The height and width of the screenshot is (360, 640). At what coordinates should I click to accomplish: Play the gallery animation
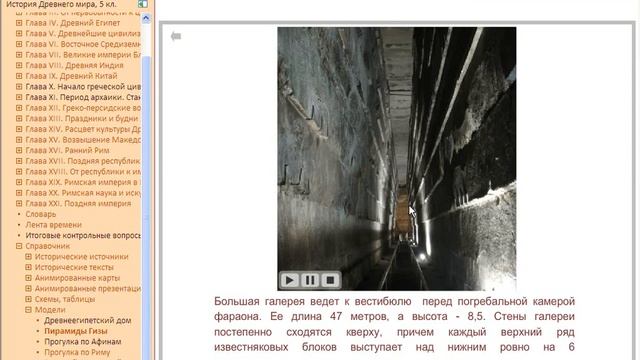289,280
